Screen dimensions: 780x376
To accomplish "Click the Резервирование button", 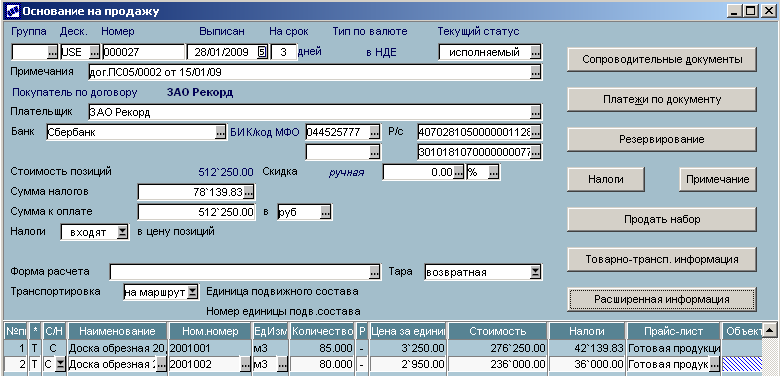I will point(662,140).
